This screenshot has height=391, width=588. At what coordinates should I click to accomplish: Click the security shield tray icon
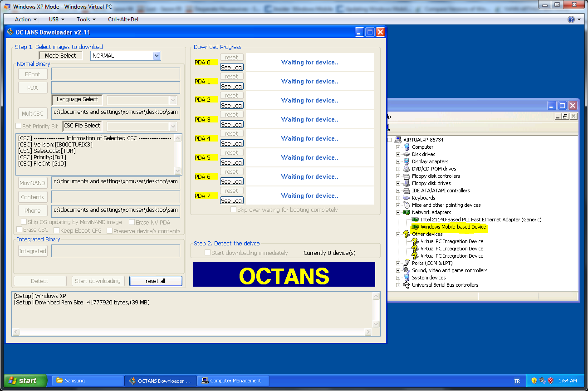pyautogui.click(x=534, y=381)
